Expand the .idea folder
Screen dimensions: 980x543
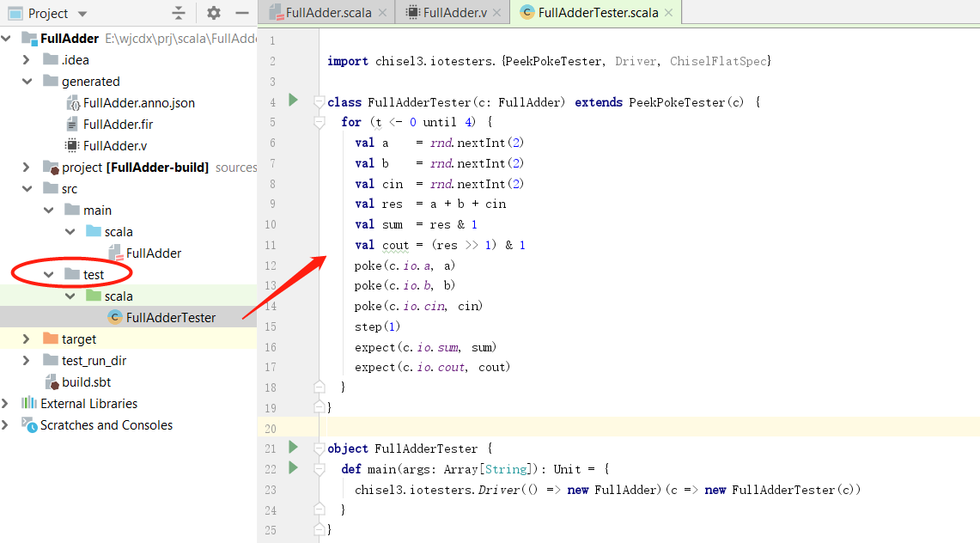tap(27, 60)
